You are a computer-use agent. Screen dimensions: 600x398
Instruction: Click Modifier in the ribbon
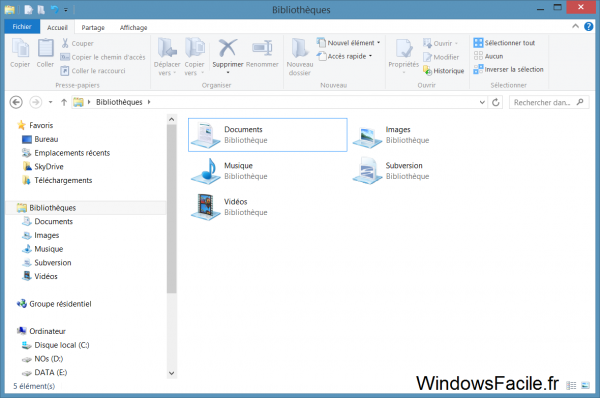[x=441, y=57]
